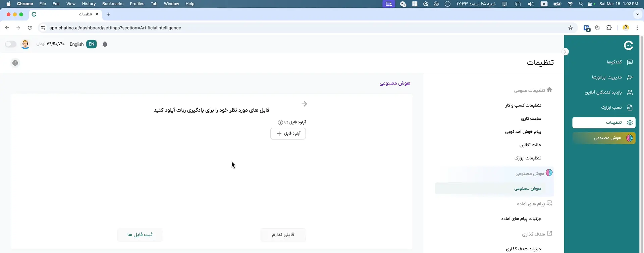Open Profiles menu in menu bar

137,4
